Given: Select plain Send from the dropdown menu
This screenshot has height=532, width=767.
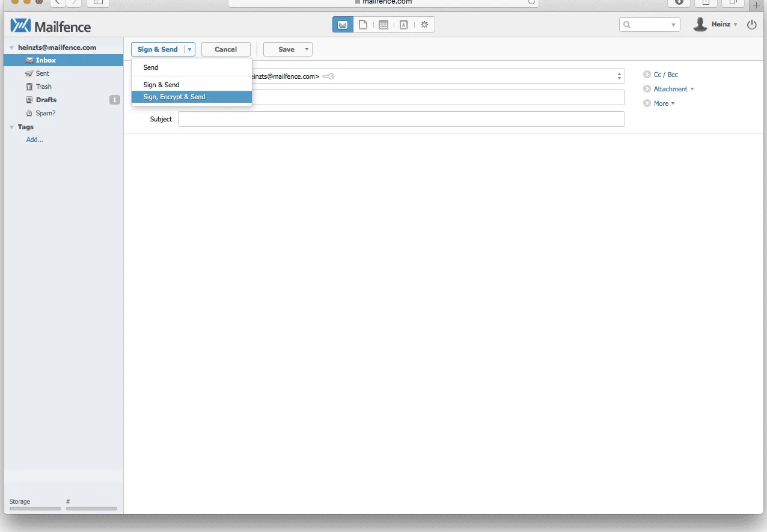Looking at the screenshot, I should pyautogui.click(x=151, y=67).
